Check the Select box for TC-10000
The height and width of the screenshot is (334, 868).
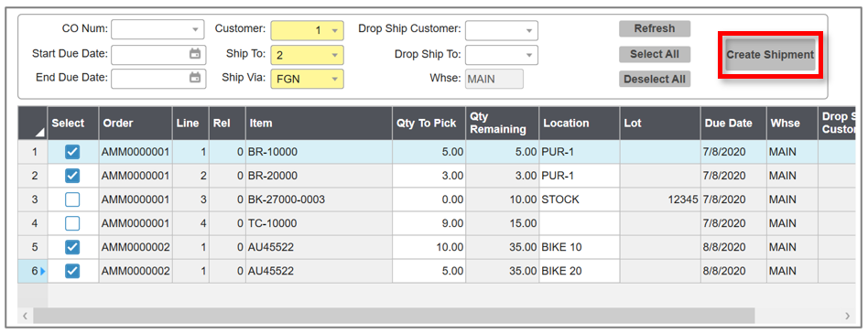tap(72, 223)
